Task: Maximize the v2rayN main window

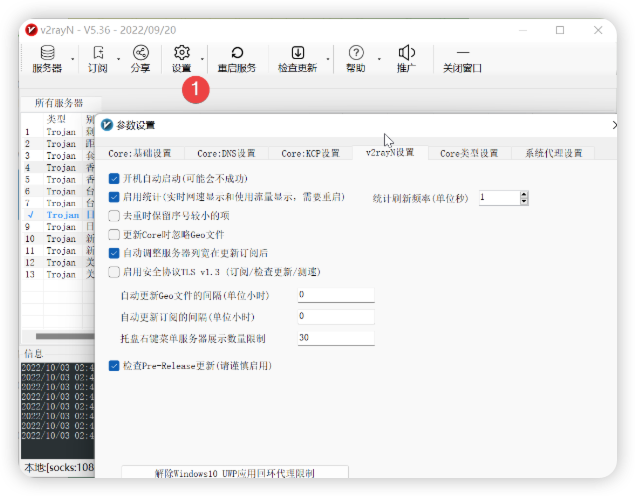Action: (x=560, y=30)
